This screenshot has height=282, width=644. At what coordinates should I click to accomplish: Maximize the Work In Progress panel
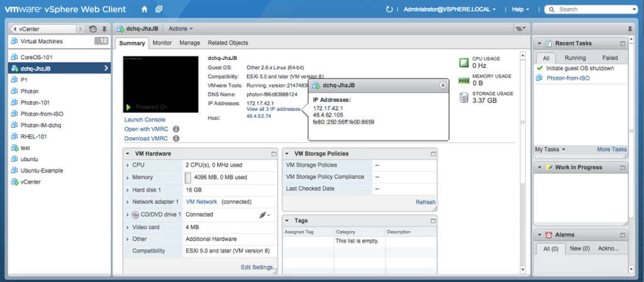[623, 167]
